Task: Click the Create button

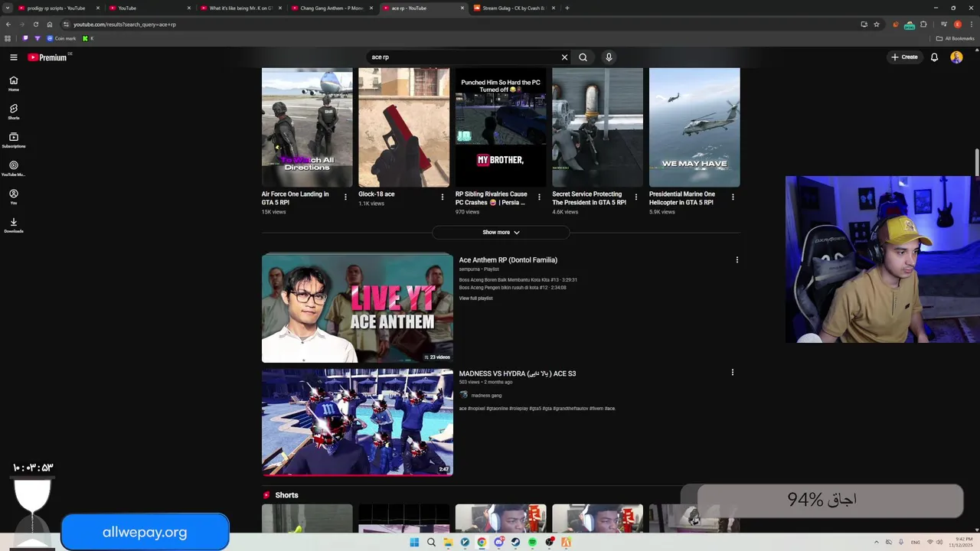Action: [904, 57]
